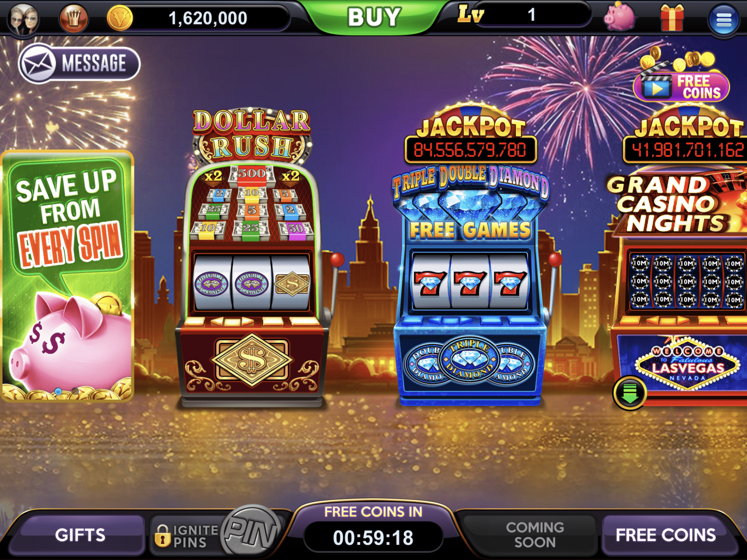Tap the Coming Soon tab
The image size is (747, 560).
[535, 535]
